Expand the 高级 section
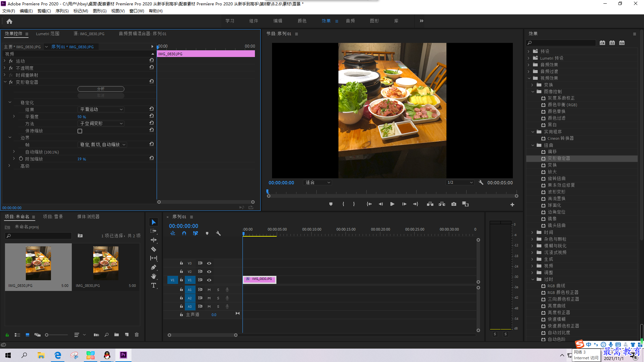Viewport: 644px width, 362px height. (x=9, y=166)
